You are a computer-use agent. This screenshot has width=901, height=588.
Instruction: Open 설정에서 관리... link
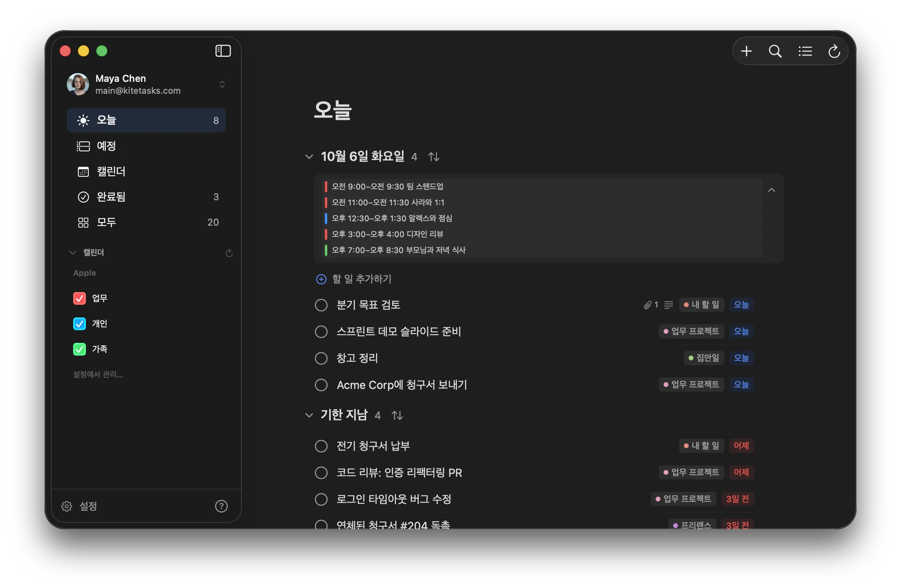pos(98,374)
